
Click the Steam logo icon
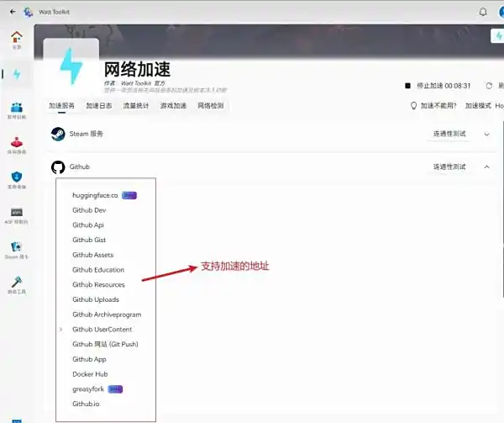[58, 134]
